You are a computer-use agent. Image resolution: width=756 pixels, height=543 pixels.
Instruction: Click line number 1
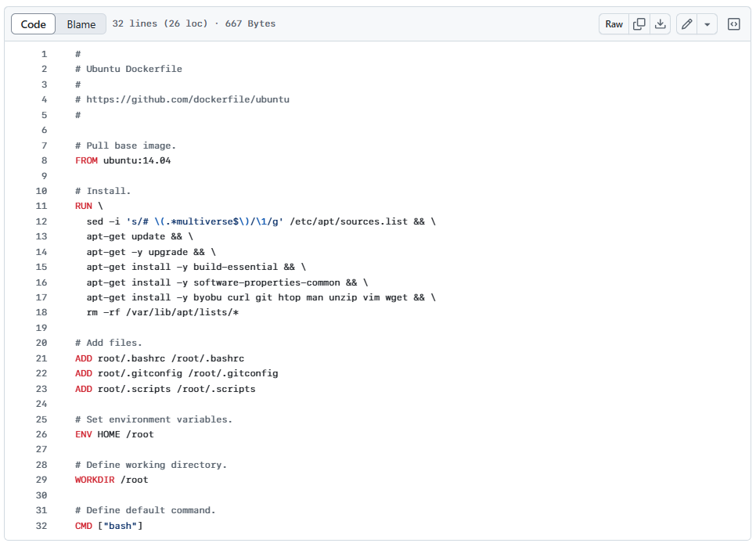point(44,54)
